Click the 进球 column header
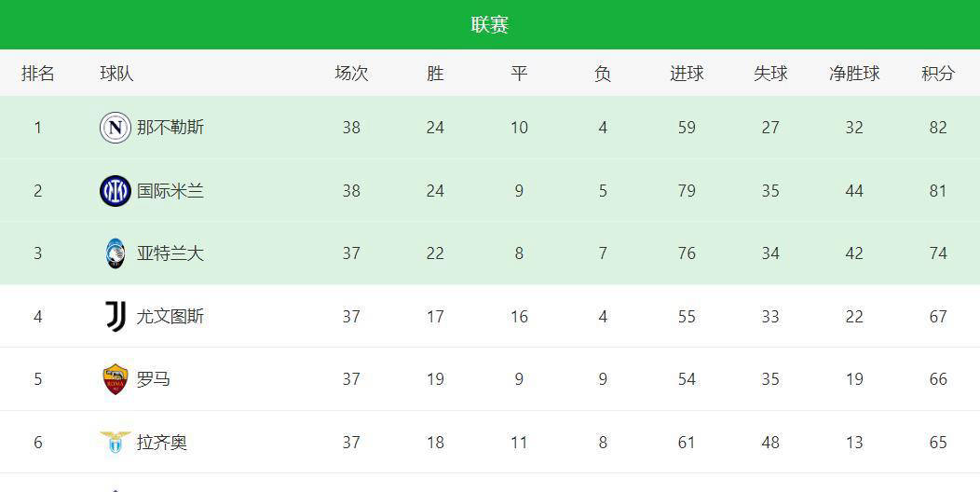This screenshot has width=980, height=492. click(x=687, y=73)
